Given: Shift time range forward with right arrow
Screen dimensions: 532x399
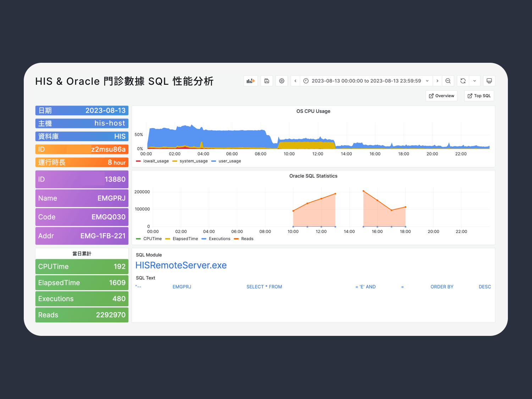Looking at the screenshot, I should [x=437, y=81].
